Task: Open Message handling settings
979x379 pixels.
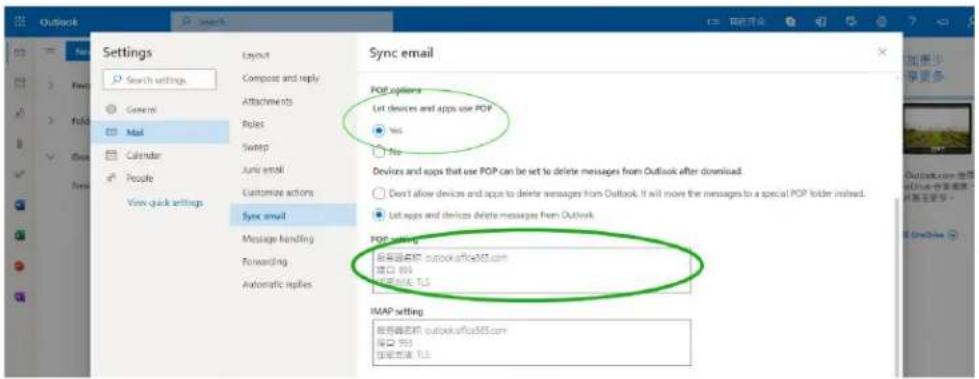Action: 278,239
